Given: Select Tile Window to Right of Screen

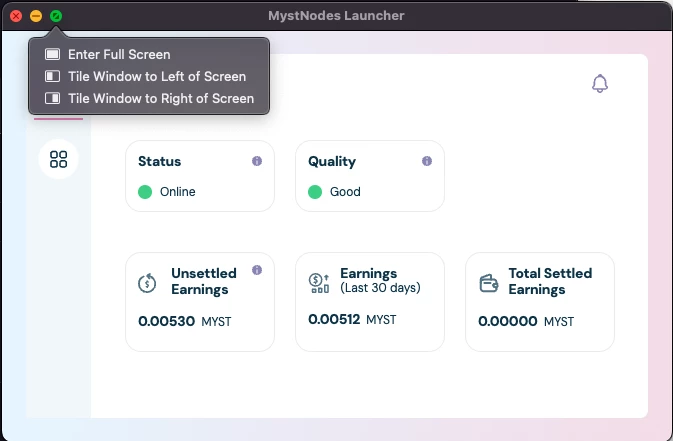Looking at the screenshot, I should (149, 98).
